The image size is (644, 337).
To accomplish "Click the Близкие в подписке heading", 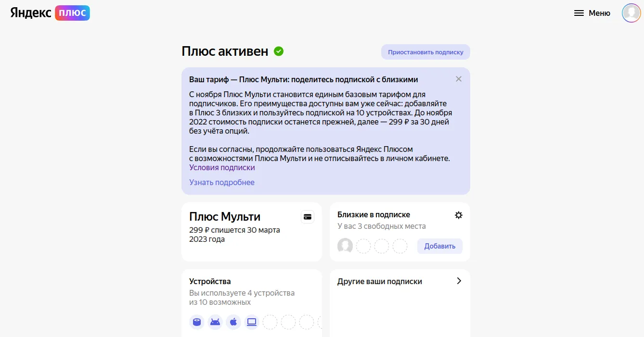I will [374, 215].
